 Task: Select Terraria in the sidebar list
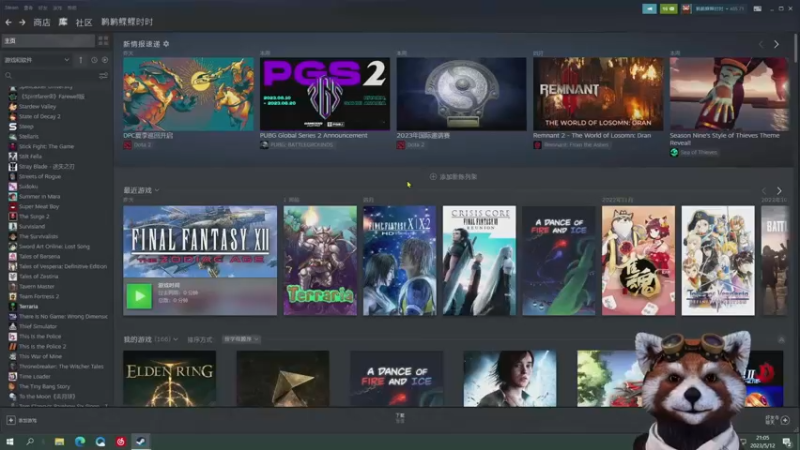pos(29,307)
